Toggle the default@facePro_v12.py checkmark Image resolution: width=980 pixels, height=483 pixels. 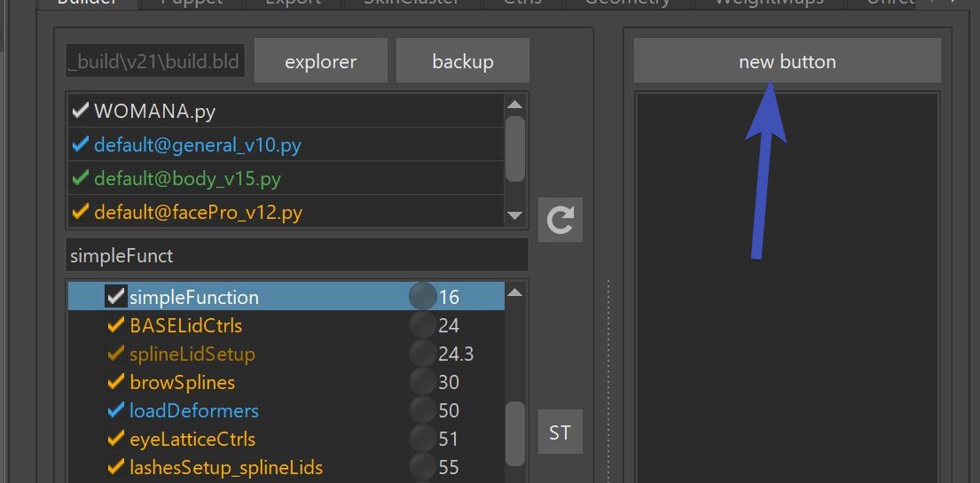click(x=80, y=213)
